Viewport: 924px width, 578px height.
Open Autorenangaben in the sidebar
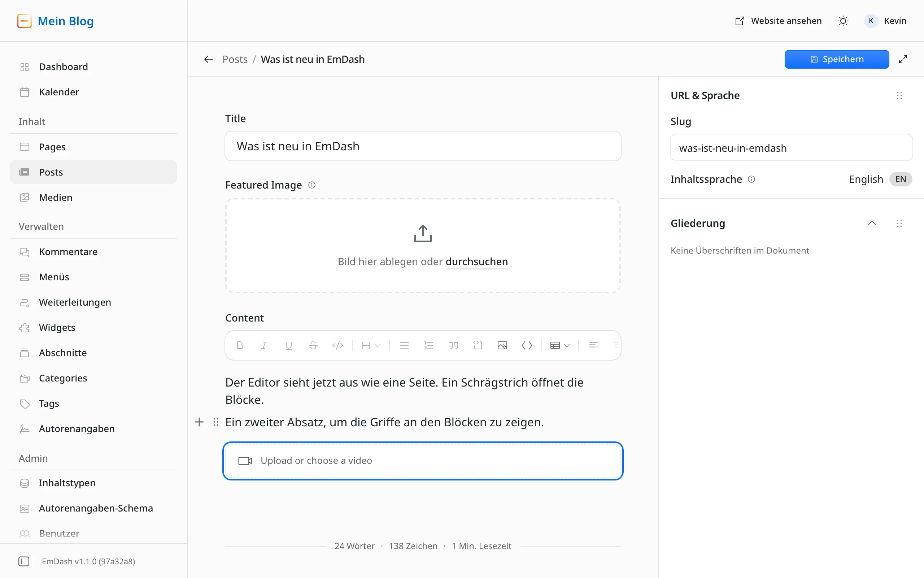point(93,428)
